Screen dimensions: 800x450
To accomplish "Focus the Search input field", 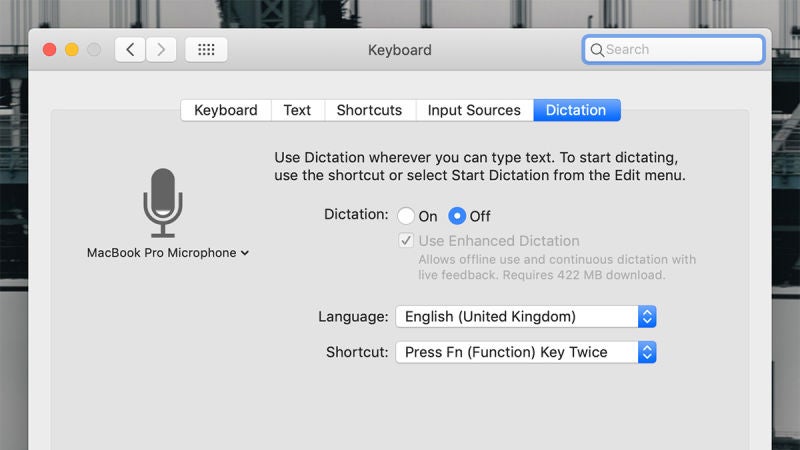I will [x=680, y=49].
